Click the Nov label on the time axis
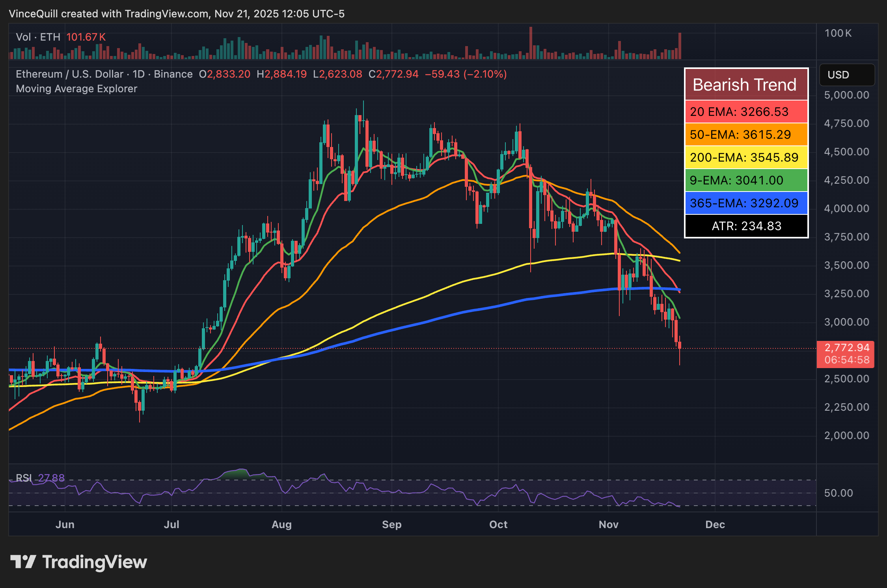Screen dimensions: 887x588 pos(609,525)
